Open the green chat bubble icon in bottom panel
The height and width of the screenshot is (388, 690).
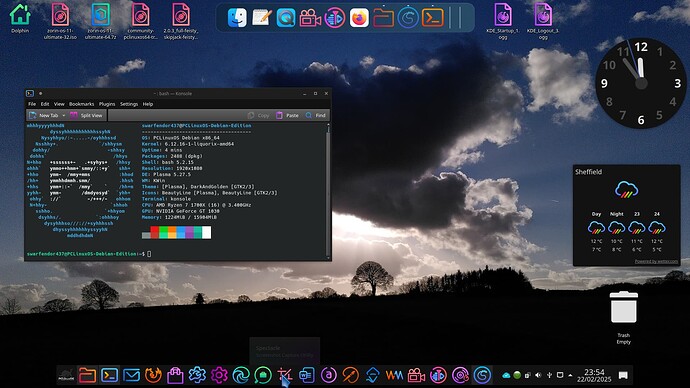tap(263, 375)
